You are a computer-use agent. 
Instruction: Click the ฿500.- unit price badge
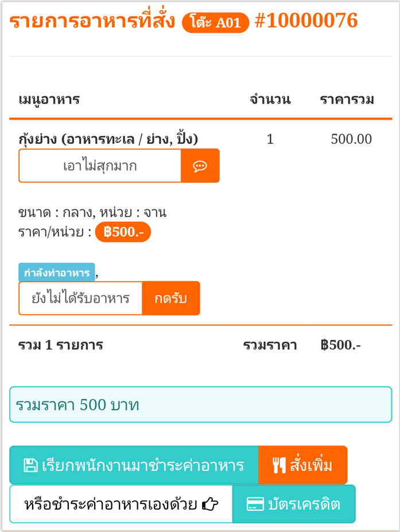pos(123,232)
